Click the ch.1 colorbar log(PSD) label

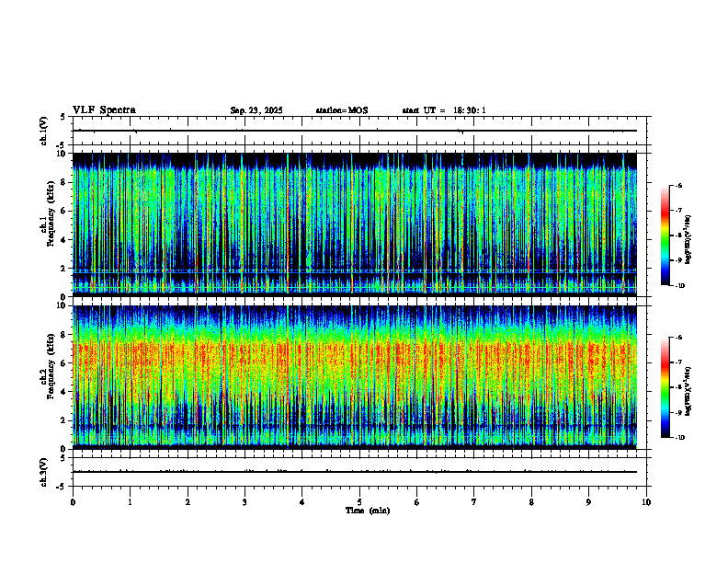(688, 240)
